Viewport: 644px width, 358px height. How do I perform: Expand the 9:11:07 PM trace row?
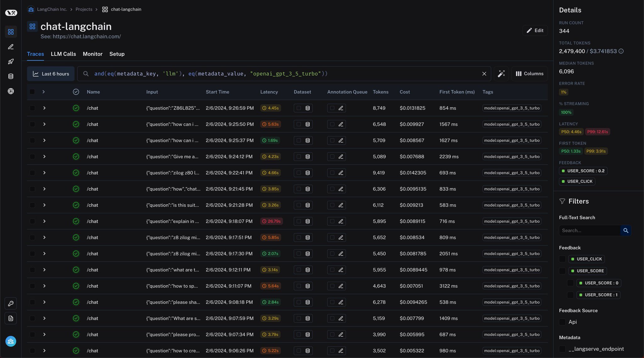pos(44,286)
